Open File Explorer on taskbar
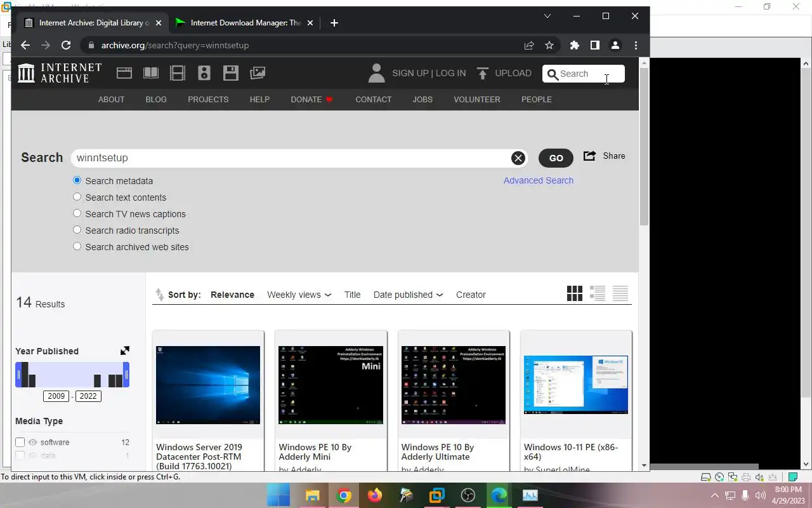Image resolution: width=812 pixels, height=508 pixels. [312, 495]
